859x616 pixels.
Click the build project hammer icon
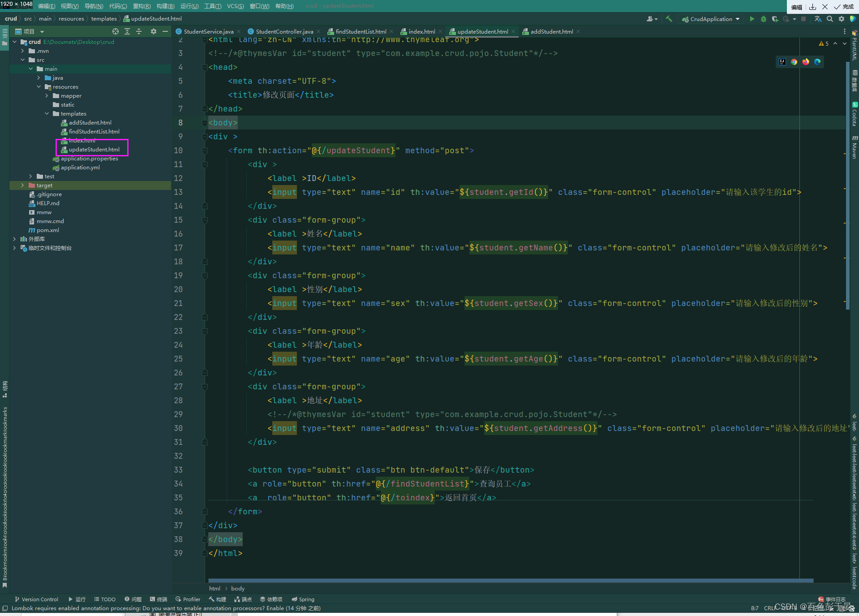pos(669,19)
